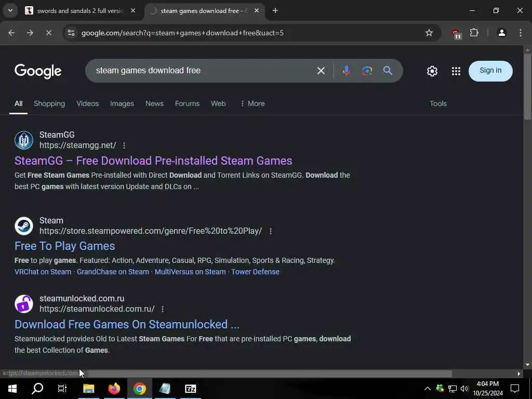Screen dimensions: 532x399
Task: Open Task View on taskbar
Action: pos(62,389)
